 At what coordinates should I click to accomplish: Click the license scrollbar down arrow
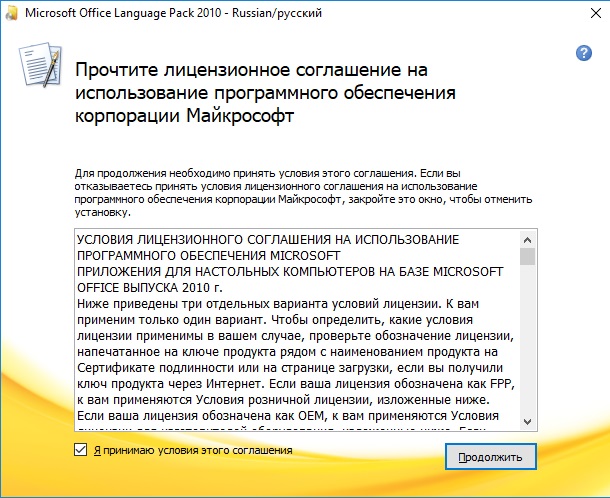527,426
